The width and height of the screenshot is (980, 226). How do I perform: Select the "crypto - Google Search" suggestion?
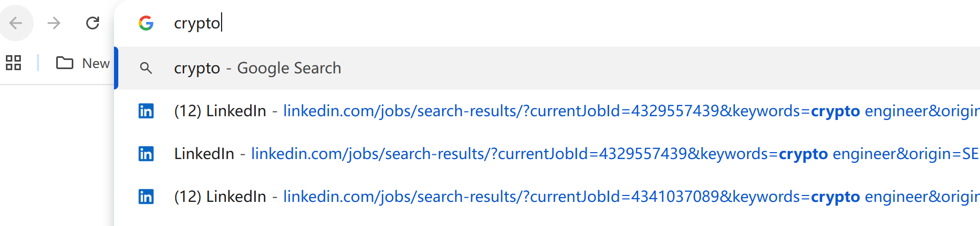196,68
